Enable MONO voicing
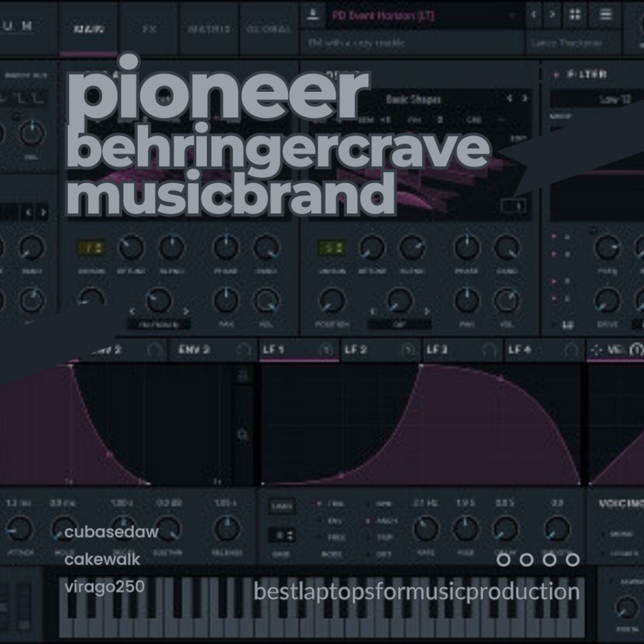644x644 pixels. [618, 534]
